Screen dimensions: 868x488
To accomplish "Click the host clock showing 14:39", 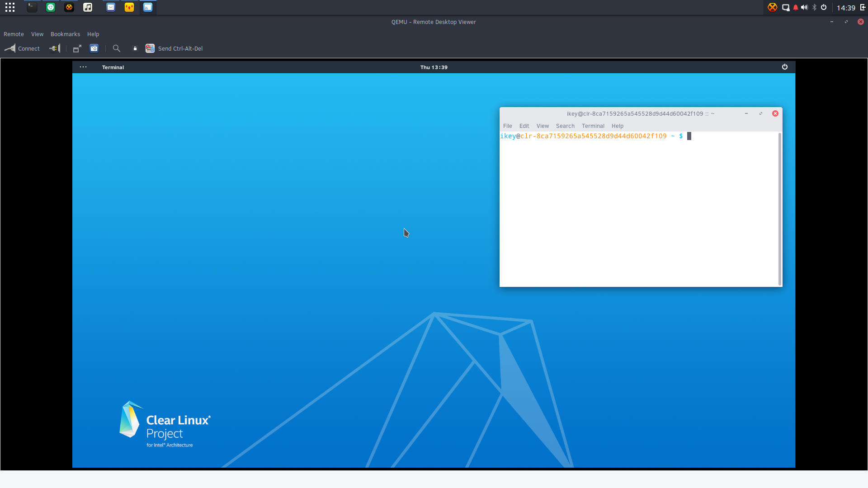I will [846, 8].
